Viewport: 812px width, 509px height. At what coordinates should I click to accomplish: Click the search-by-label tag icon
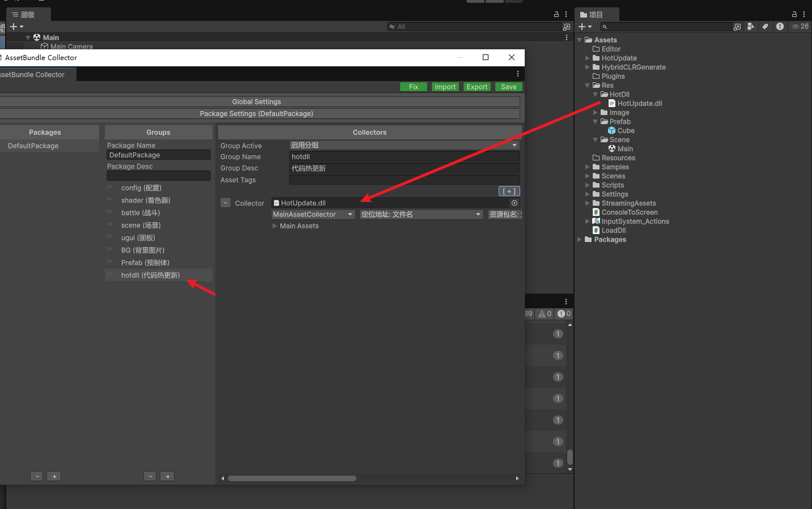tap(765, 26)
